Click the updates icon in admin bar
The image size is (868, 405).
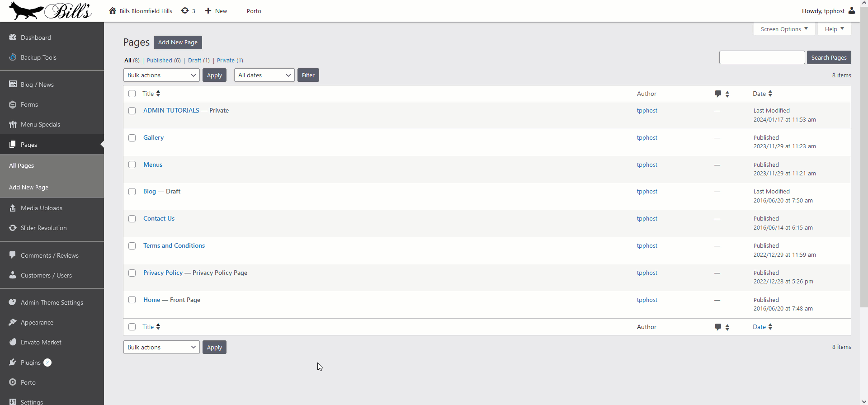coord(185,11)
